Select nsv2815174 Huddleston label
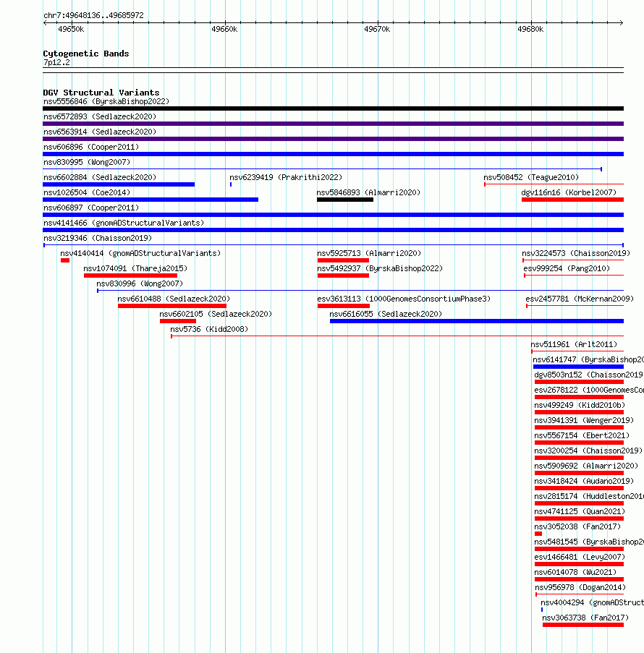This screenshot has width=644, height=653. (x=589, y=497)
